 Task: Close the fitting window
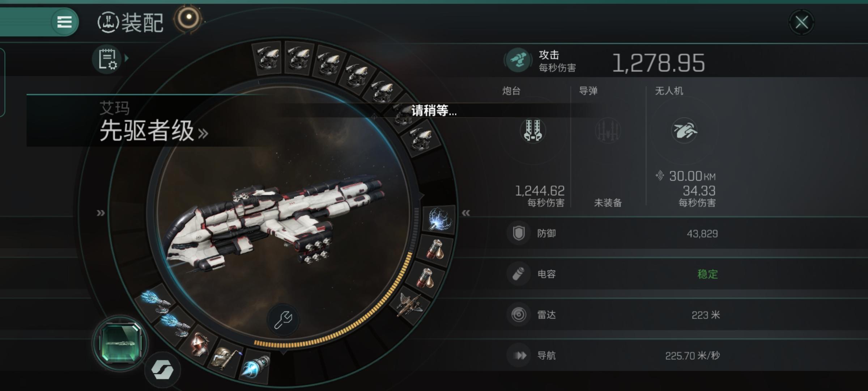(801, 22)
